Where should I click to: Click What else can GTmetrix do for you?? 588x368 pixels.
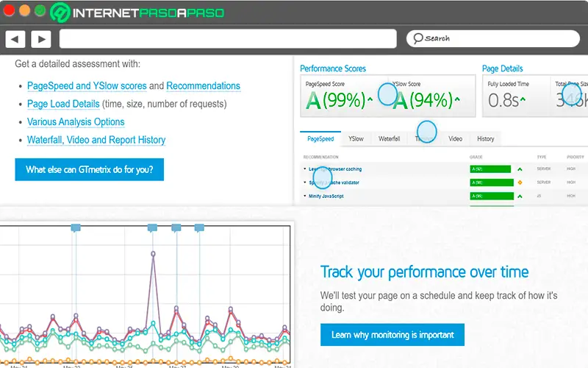(90, 170)
